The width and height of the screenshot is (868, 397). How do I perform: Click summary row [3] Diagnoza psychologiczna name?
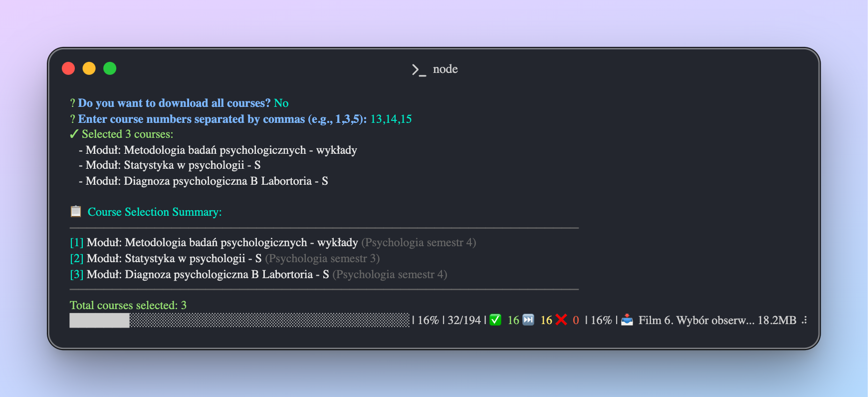208,274
